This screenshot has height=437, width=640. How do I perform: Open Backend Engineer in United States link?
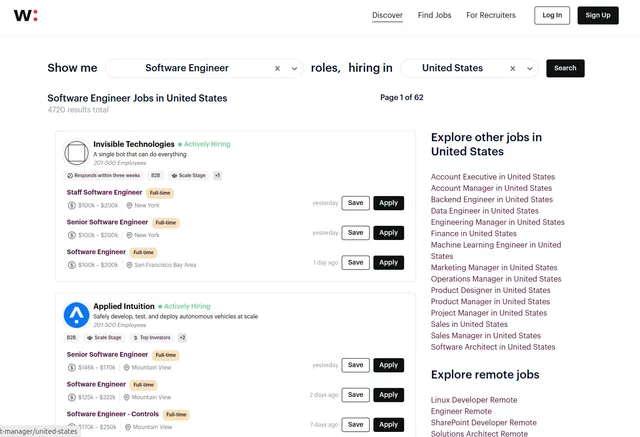(x=491, y=200)
